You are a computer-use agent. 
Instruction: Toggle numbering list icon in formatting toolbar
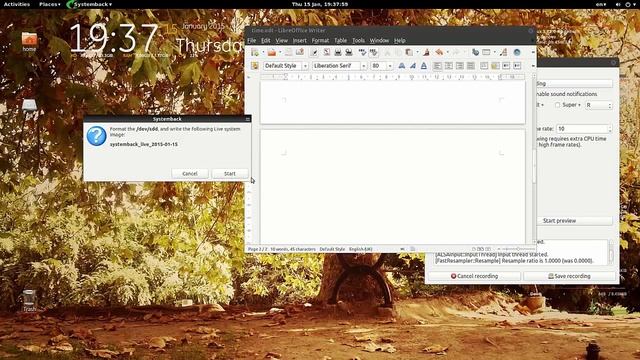click(484, 66)
